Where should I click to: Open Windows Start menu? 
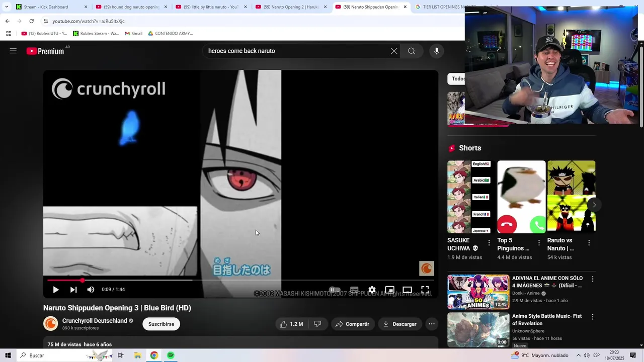(x=8, y=355)
